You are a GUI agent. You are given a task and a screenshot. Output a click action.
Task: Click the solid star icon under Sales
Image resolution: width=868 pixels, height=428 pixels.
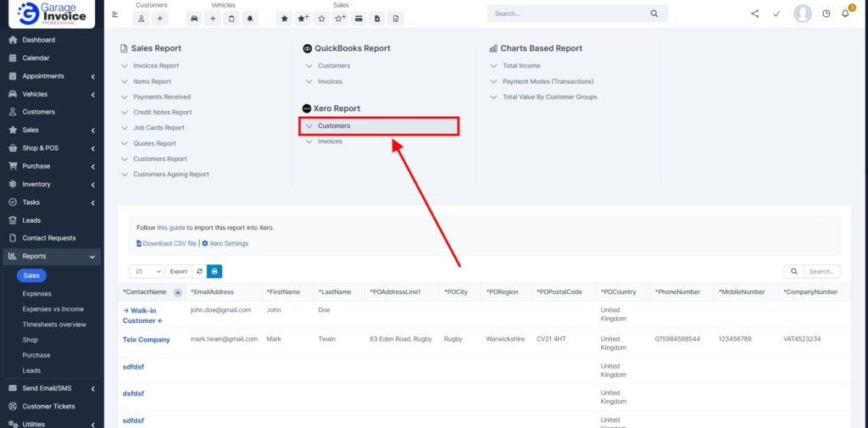[x=285, y=19]
